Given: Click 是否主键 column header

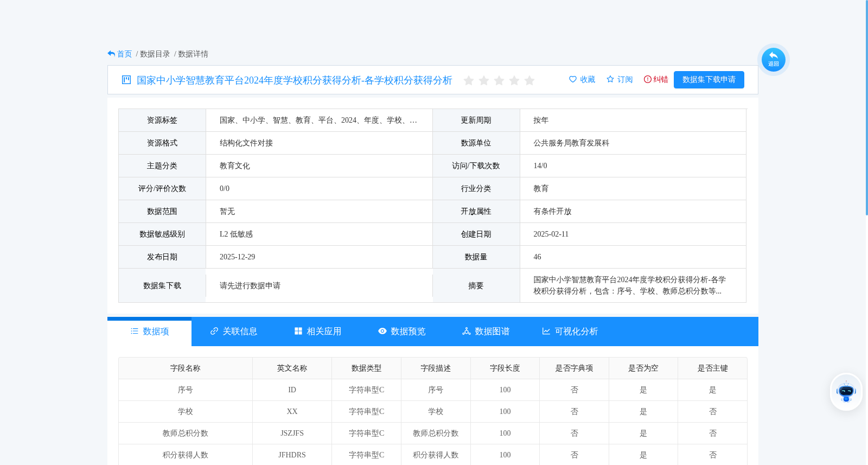Looking at the screenshot, I should (713, 368).
